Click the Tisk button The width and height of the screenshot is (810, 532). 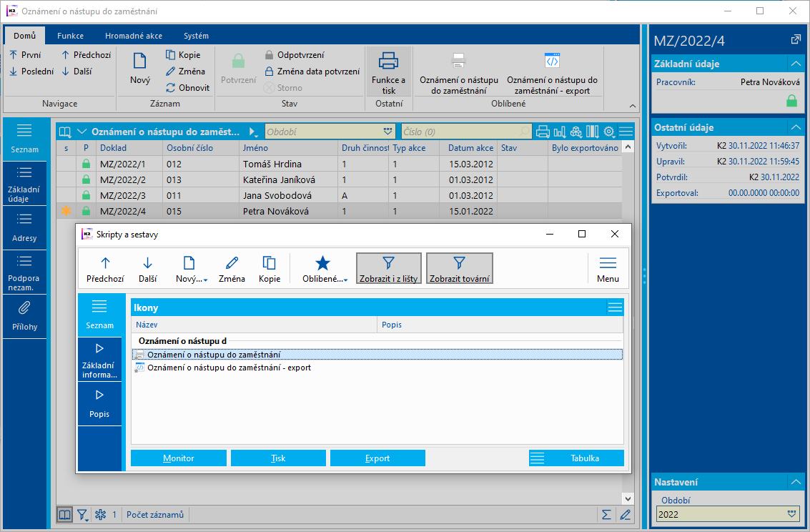(278, 458)
